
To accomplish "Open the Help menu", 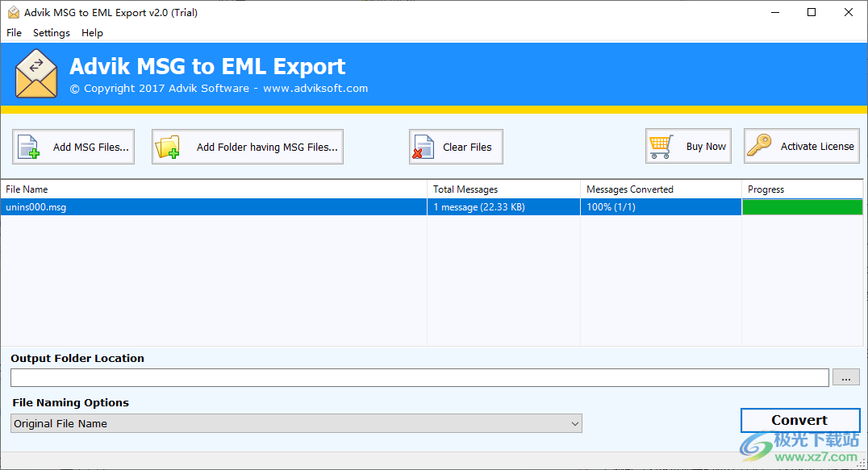I will point(92,32).
